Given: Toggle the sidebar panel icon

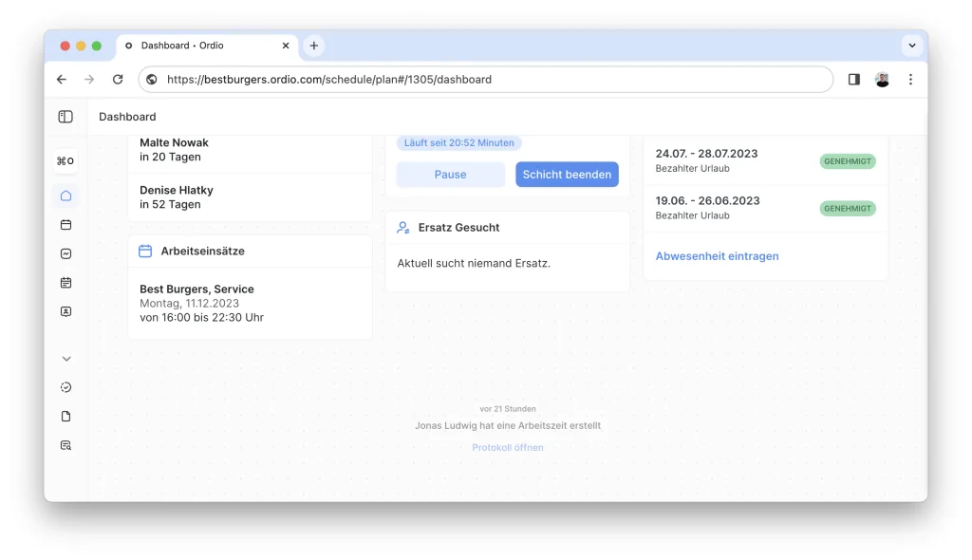Looking at the screenshot, I should 65,117.
